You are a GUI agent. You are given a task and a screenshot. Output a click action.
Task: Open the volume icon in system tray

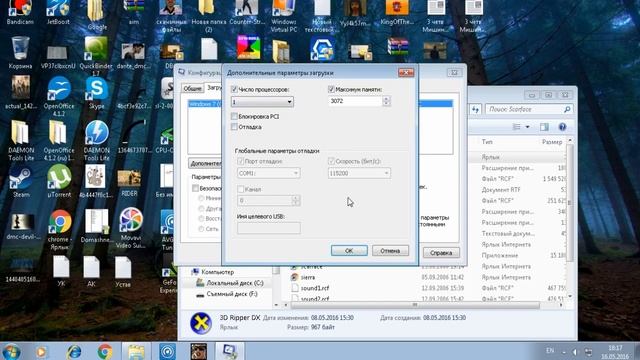(575, 352)
